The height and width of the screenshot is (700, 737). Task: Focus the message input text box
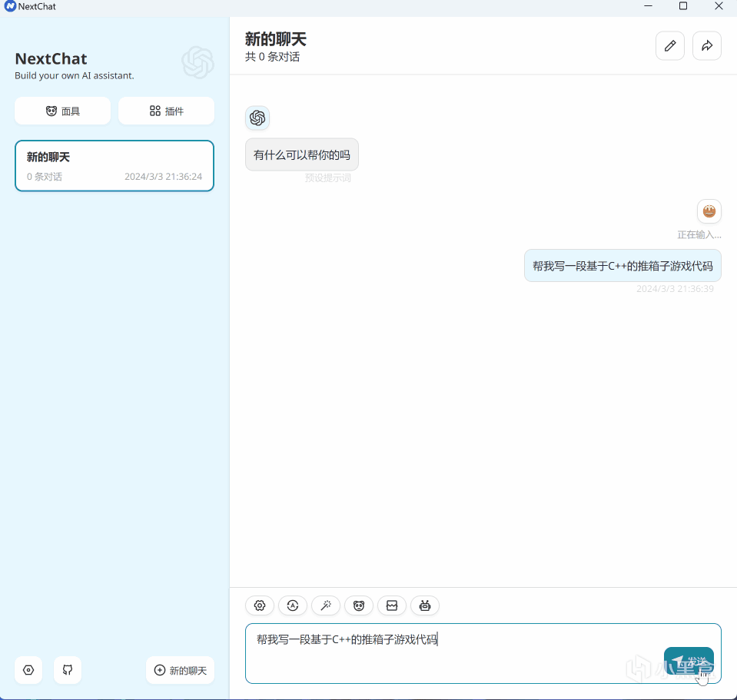[483, 653]
